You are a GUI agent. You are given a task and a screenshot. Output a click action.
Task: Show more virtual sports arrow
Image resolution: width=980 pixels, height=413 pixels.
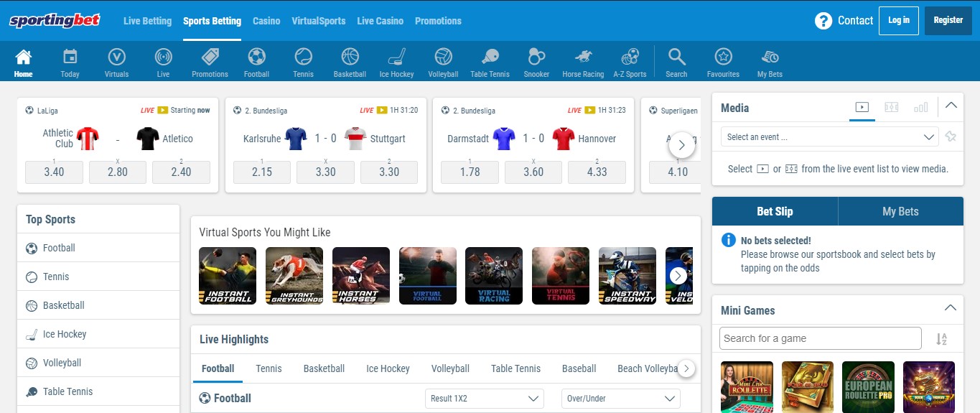pyautogui.click(x=678, y=276)
